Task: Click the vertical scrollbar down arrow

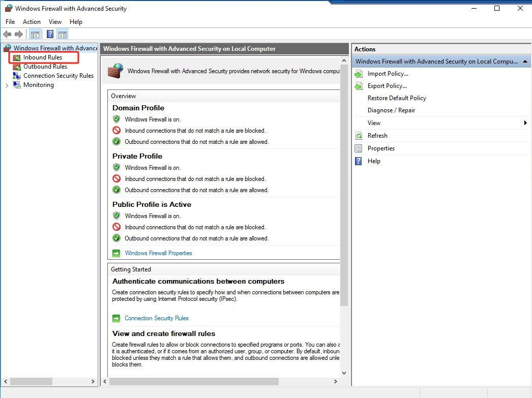Action: coord(344,373)
